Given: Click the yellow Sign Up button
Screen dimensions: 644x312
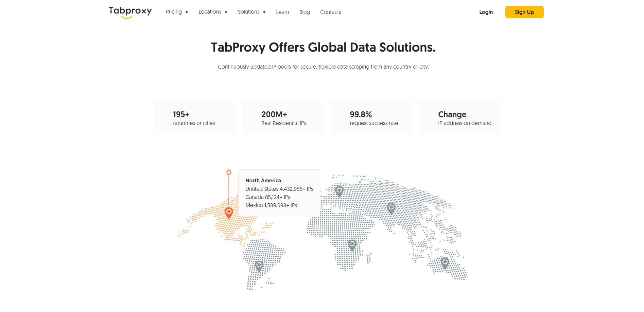Looking at the screenshot, I should point(524,12).
